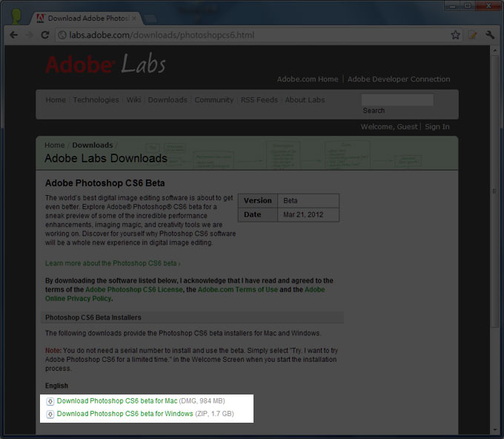
Task: Click the address bar URL
Action: pos(162,35)
